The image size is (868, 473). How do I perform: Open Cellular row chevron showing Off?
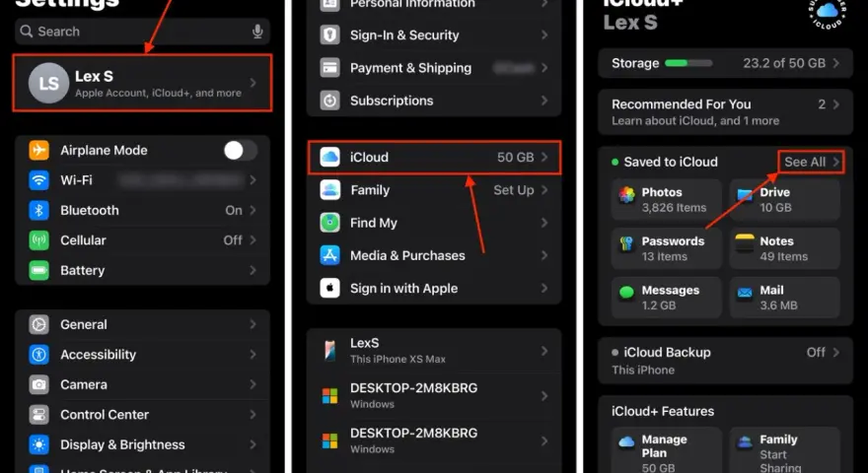click(253, 240)
